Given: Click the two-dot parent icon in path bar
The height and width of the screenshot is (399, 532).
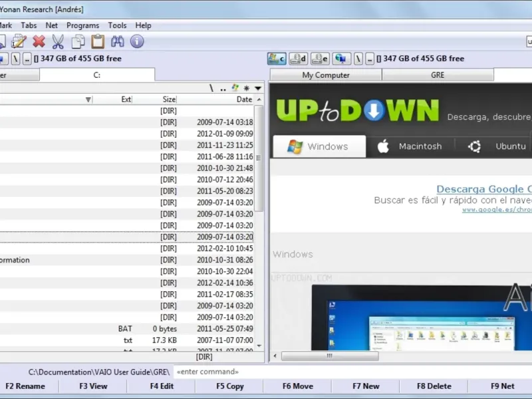Looking at the screenshot, I should (x=223, y=89).
